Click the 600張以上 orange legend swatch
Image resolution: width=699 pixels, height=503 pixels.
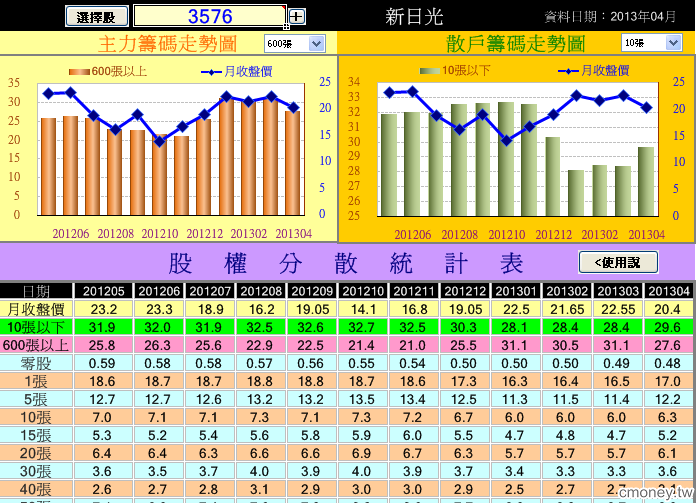pyautogui.click(x=79, y=72)
